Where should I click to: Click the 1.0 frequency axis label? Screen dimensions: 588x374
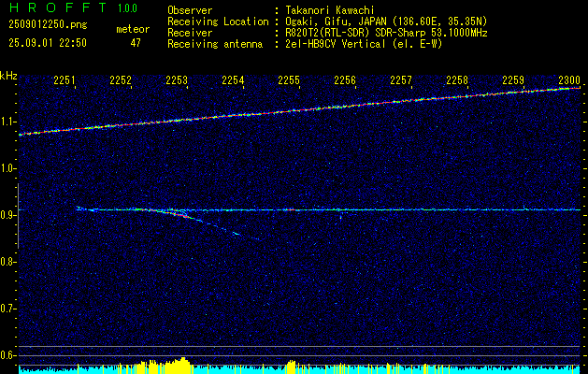tap(8, 168)
